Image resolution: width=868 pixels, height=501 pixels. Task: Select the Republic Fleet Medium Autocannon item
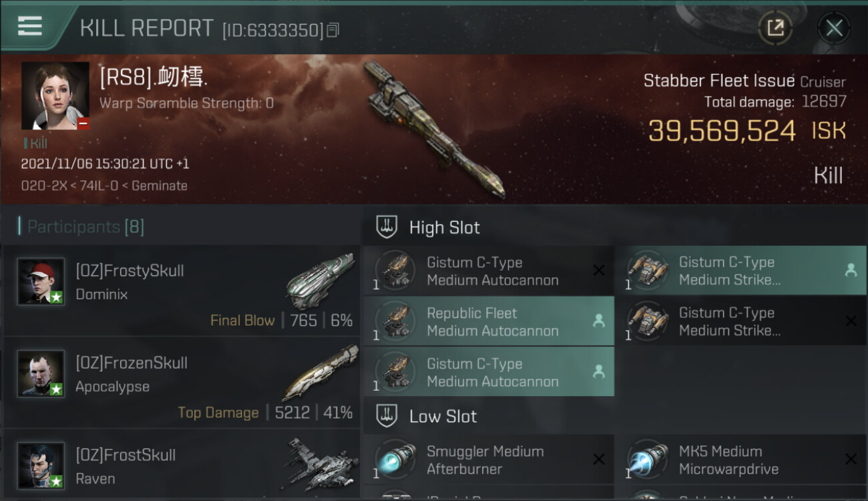click(489, 322)
